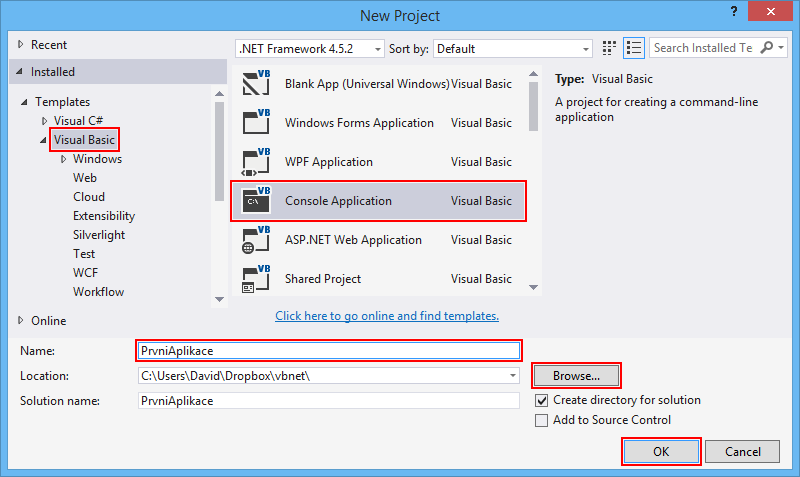
Task: Enable Add to Source Control checkbox
Action: coord(542,420)
